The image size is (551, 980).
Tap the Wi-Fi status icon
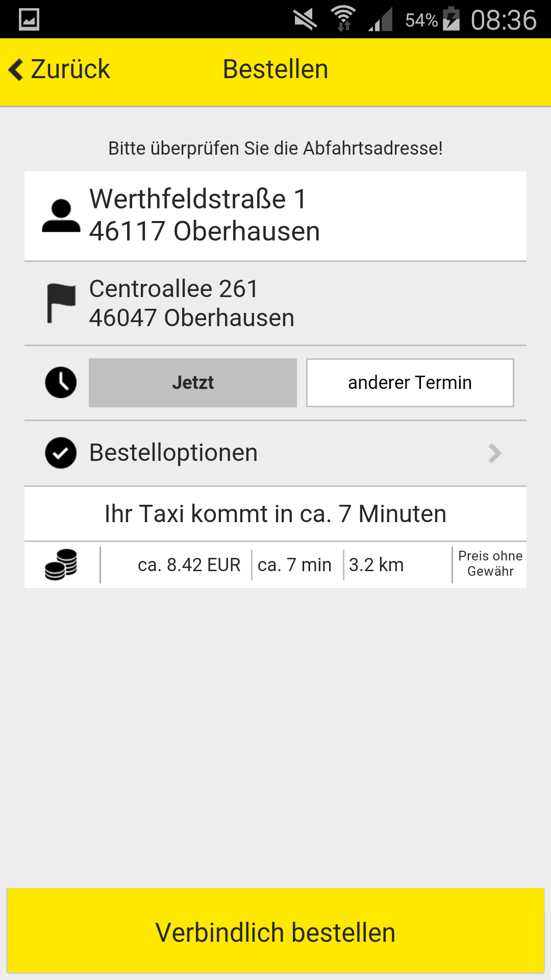[x=343, y=19]
